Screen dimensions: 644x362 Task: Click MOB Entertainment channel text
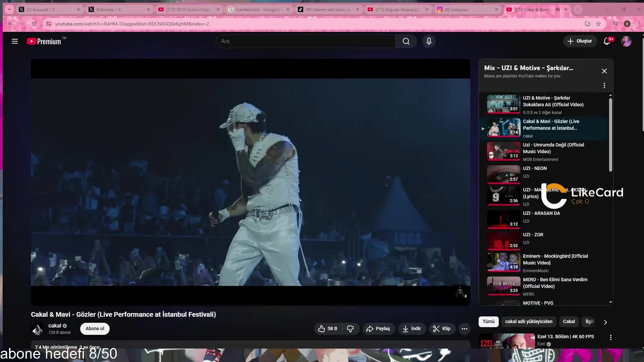click(540, 159)
